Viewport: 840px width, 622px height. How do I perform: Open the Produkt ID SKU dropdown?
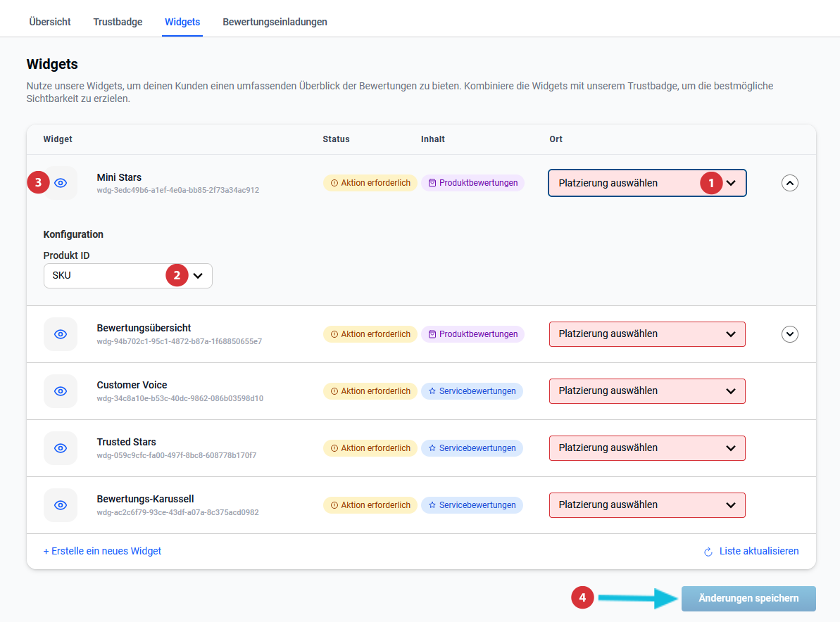[x=127, y=276]
